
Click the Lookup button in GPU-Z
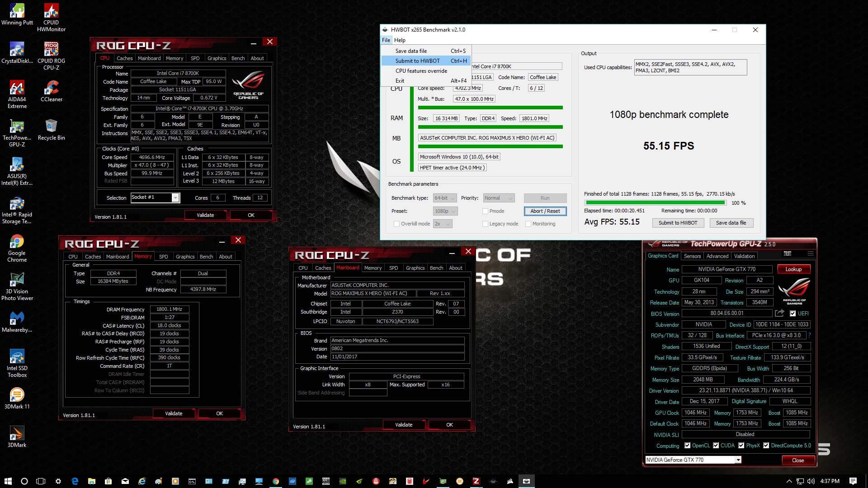[793, 269]
